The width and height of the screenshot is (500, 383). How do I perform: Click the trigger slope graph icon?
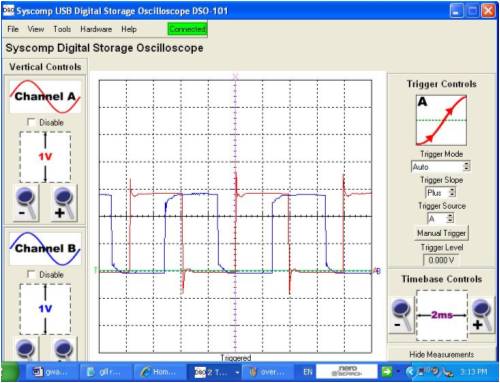(x=441, y=120)
